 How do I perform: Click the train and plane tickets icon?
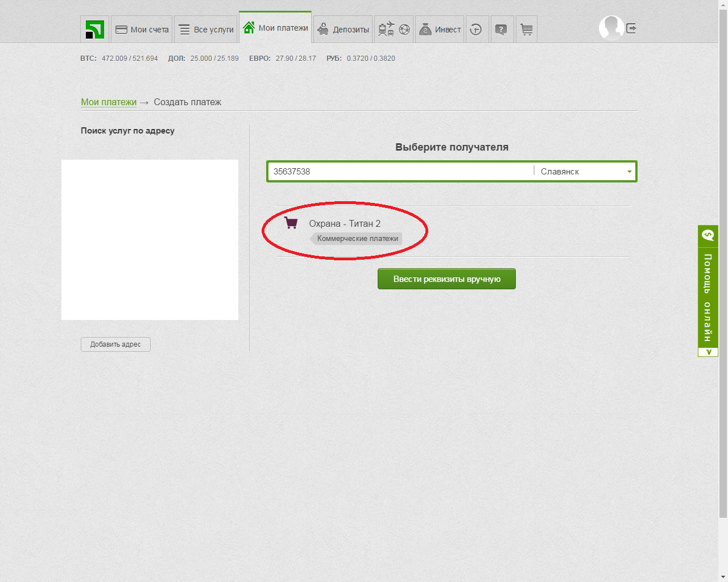pyautogui.click(x=386, y=29)
